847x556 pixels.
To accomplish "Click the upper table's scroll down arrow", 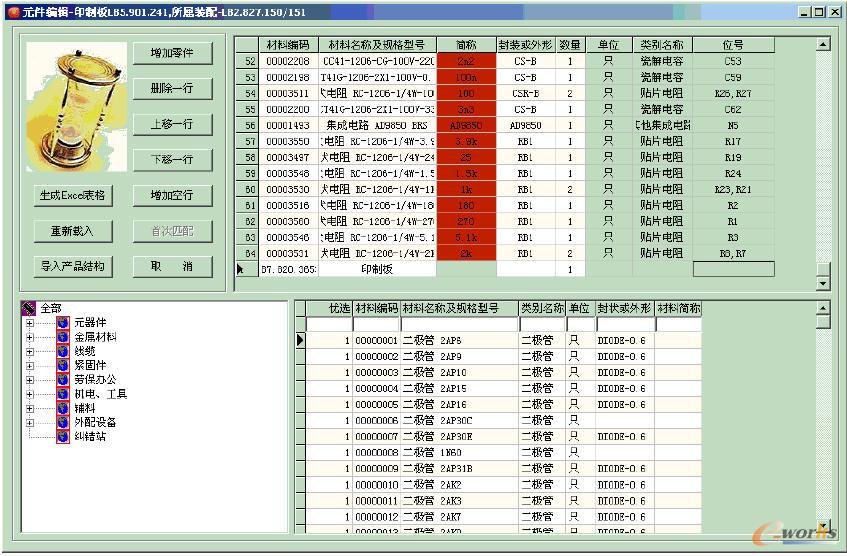I will pyautogui.click(x=823, y=284).
